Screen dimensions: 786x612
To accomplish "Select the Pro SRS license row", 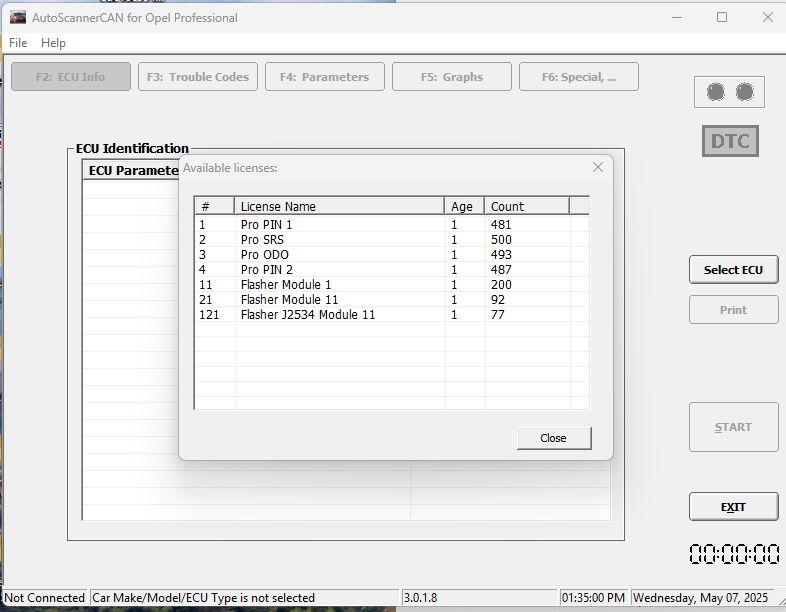I will click(391, 240).
